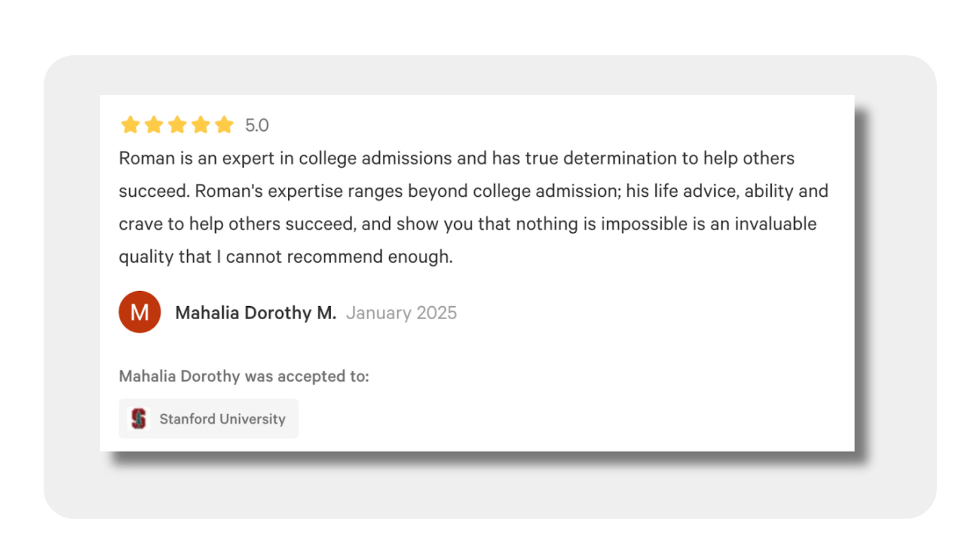
Task: Click "Mahalia Dorothy was accepted to:" label
Action: tap(244, 376)
